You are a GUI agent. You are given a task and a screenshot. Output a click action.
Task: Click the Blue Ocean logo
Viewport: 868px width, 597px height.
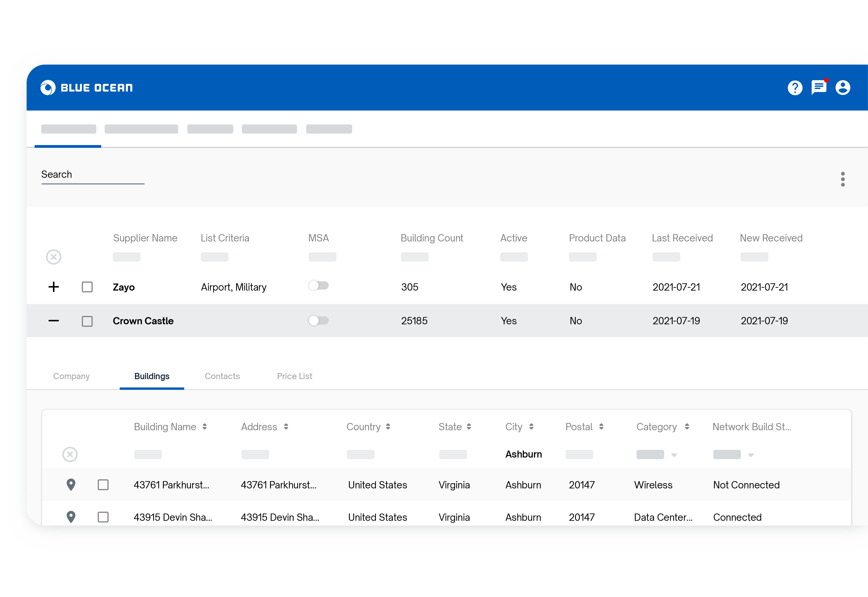(x=87, y=88)
